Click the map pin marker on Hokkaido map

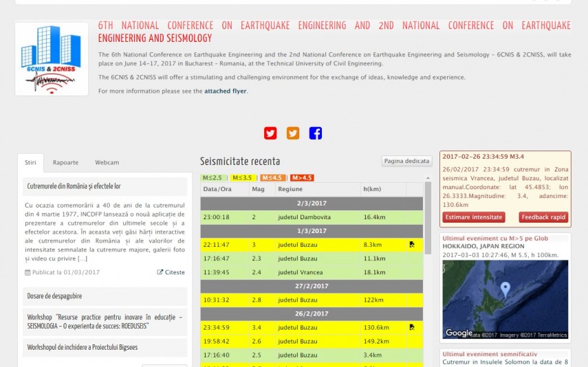point(505,289)
